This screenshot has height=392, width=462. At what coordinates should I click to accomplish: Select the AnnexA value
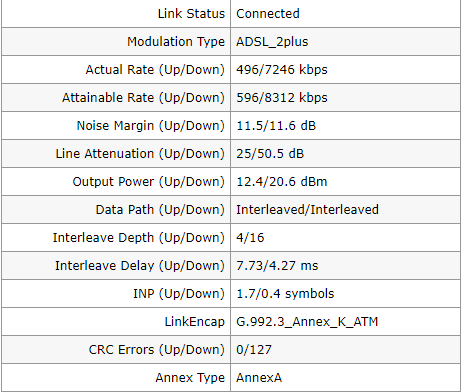[x=259, y=378]
